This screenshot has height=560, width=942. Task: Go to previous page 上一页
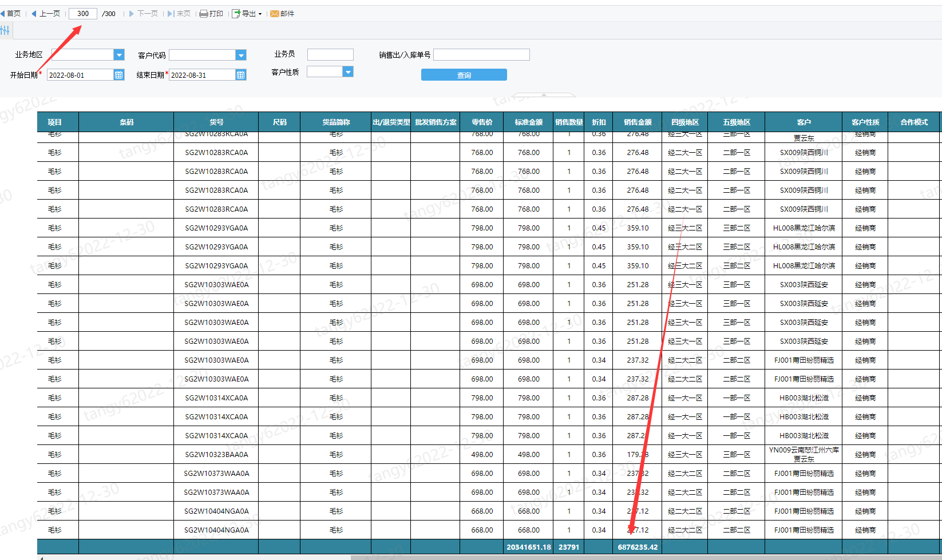[x=46, y=14]
